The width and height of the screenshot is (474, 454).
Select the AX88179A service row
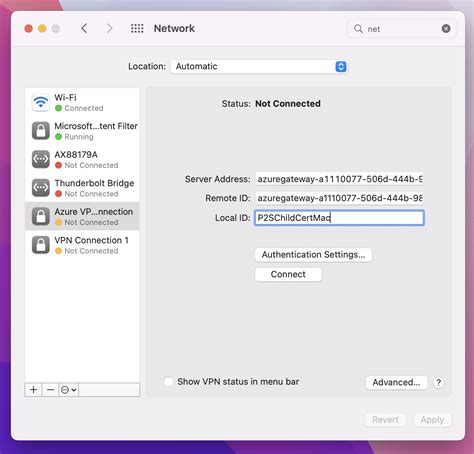(x=82, y=159)
